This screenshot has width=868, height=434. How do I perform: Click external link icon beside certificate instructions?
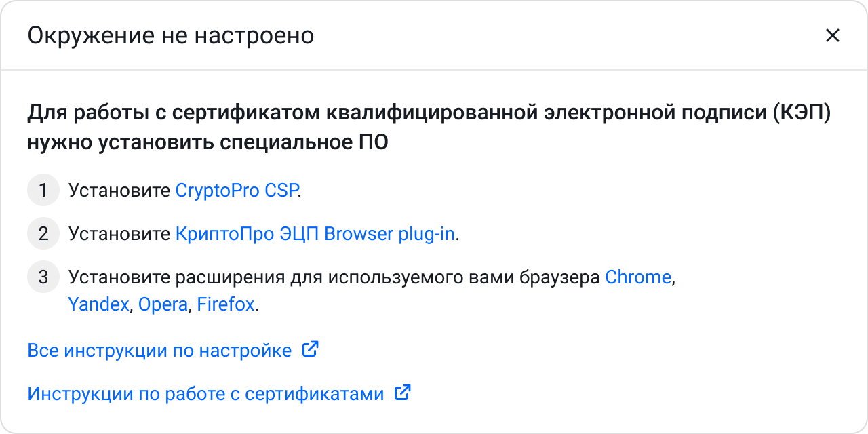(401, 392)
